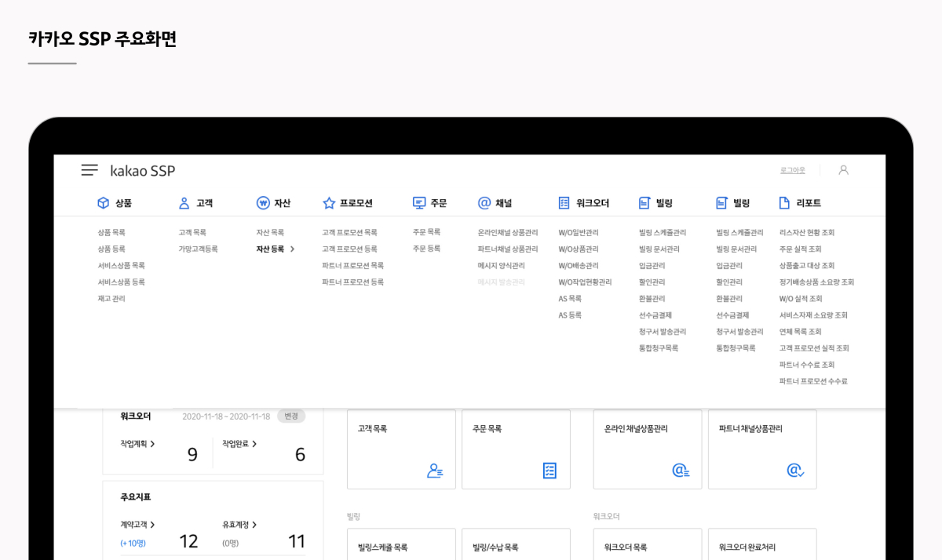The width and height of the screenshot is (942, 560).
Task: Click the monitor icon next to 주문
Action: point(419,203)
